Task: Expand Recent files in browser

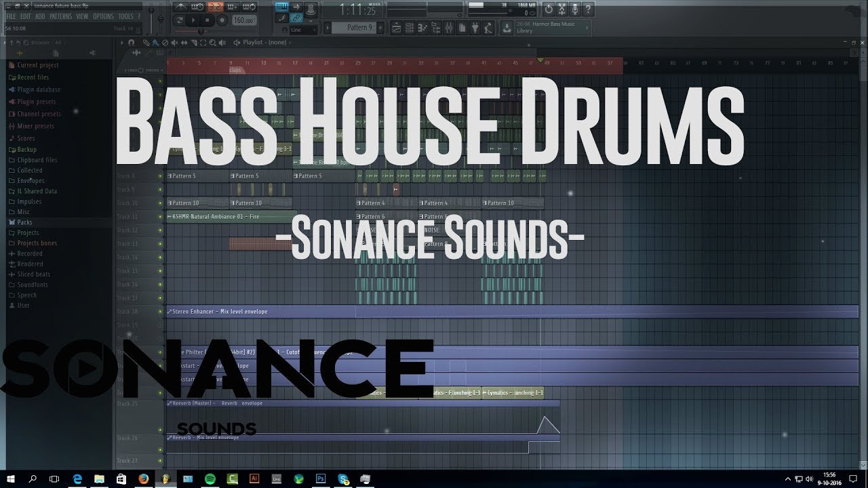Action: click(x=28, y=77)
